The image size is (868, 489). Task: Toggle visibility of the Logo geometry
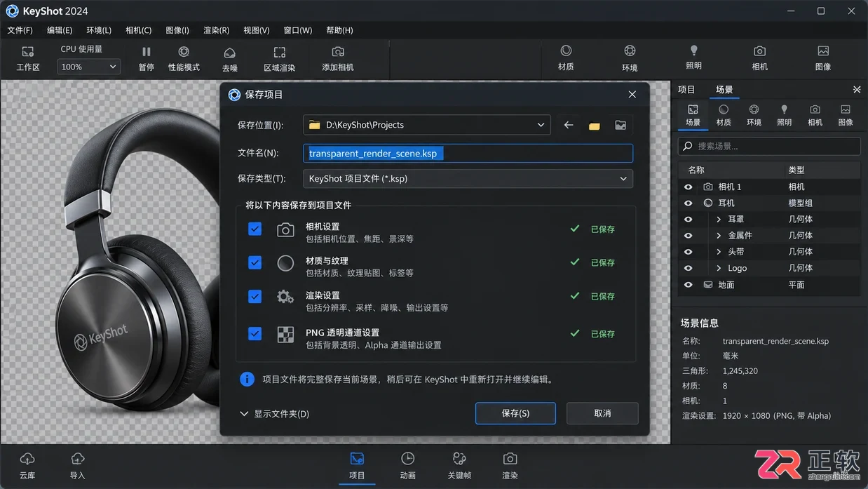[x=689, y=268]
